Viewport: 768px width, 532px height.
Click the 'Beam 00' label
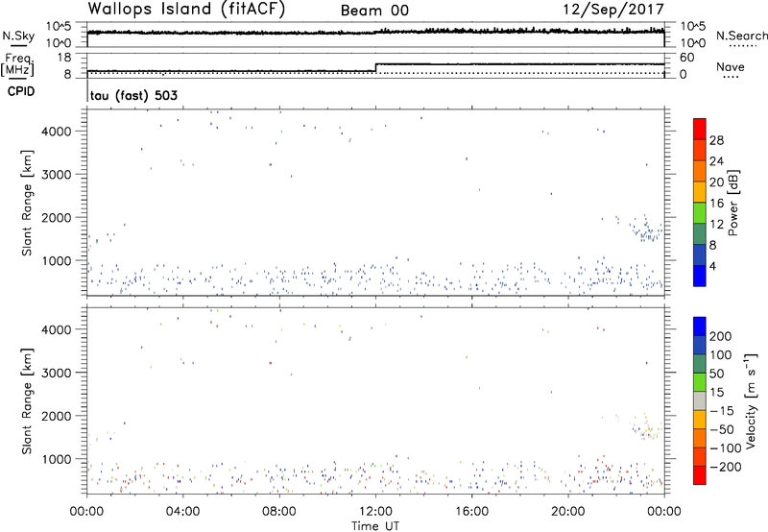374,11
